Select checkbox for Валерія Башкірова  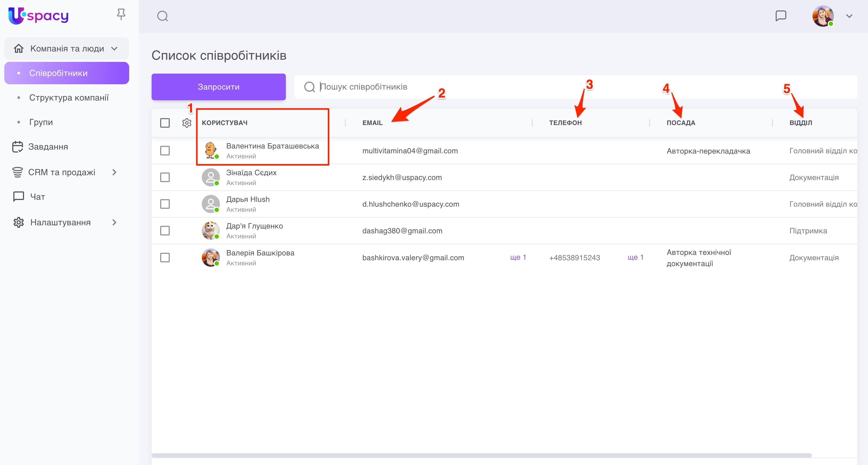coord(165,258)
